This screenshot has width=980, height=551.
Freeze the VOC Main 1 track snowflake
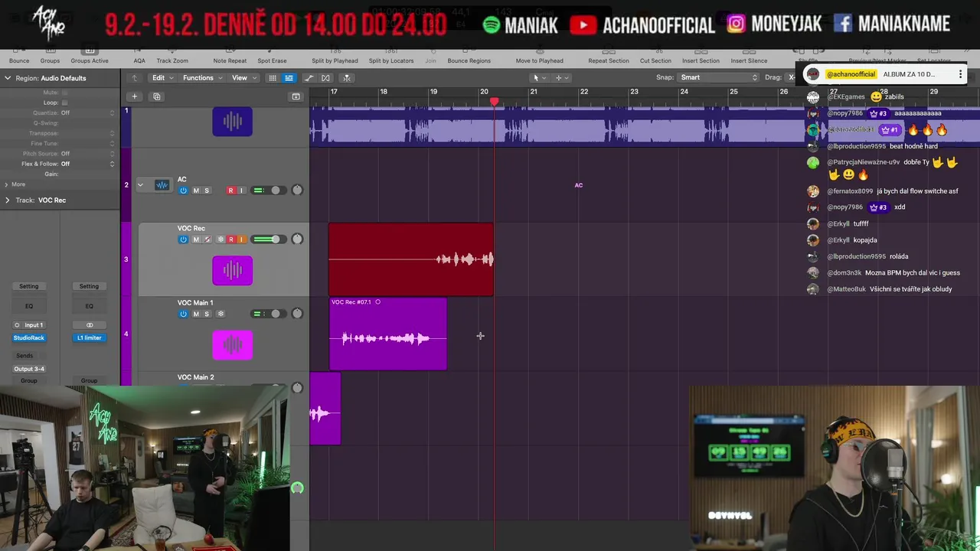pyautogui.click(x=220, y=314)
